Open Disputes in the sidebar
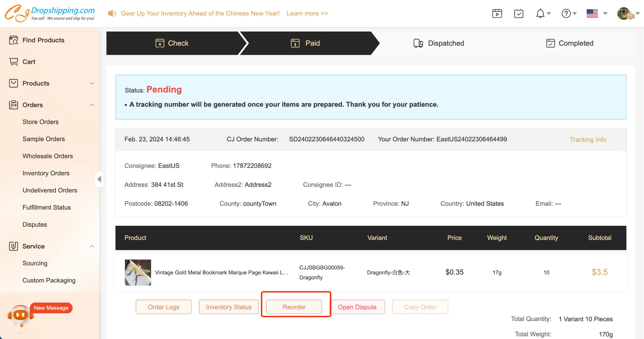This screenshot has height=339, width=644. [35, 224]
